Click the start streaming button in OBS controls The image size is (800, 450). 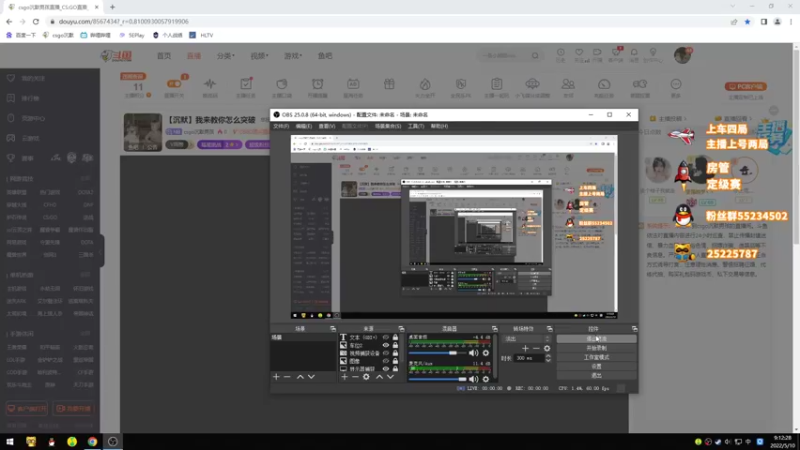(x=596, y=339)
